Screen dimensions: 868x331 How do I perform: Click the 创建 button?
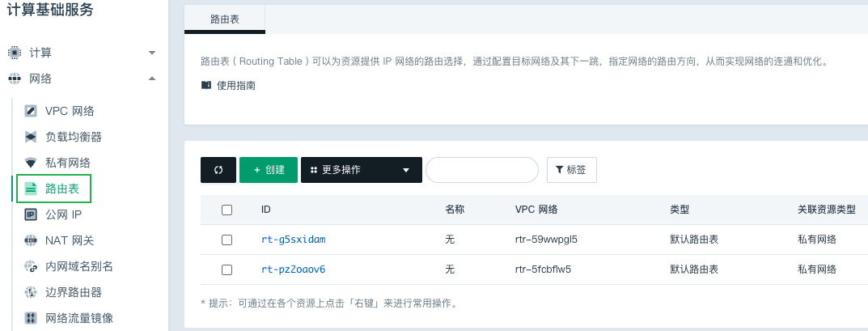point(269,170)
